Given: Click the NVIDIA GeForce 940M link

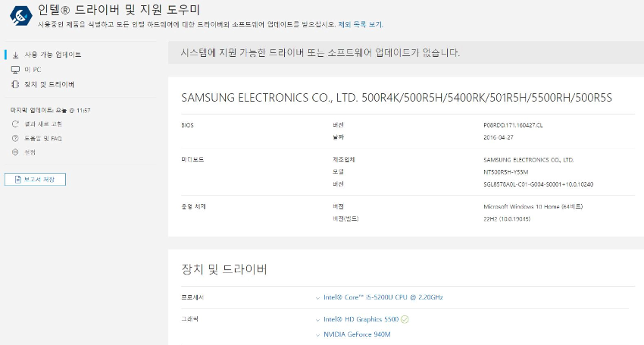Looking at the screenshot, I should (357, 334).
